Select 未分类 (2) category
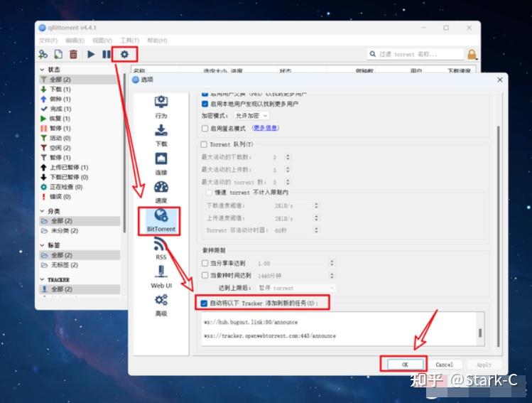The width and height of the screenshot is (532, 403). (x=60, y=231)
